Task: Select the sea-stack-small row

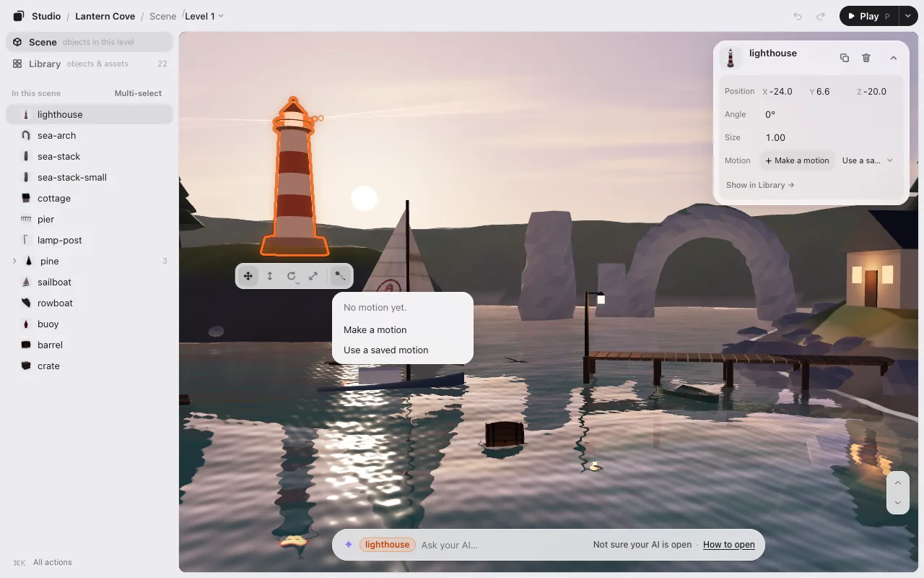Action: coord(90,177)
